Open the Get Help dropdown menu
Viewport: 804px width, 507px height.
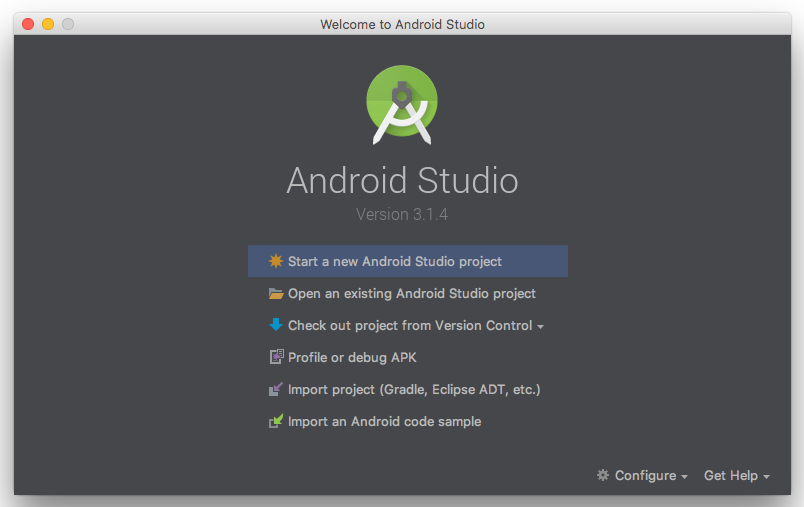(737, 476)
